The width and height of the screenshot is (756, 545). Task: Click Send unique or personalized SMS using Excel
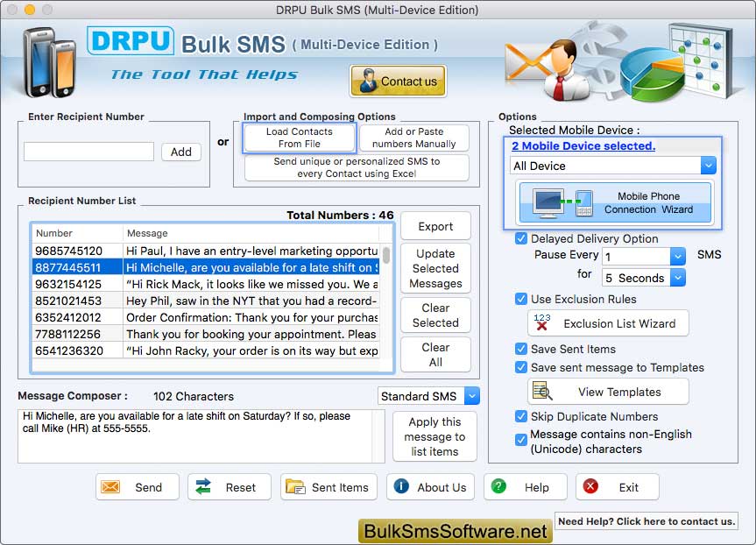coord(357,167)
